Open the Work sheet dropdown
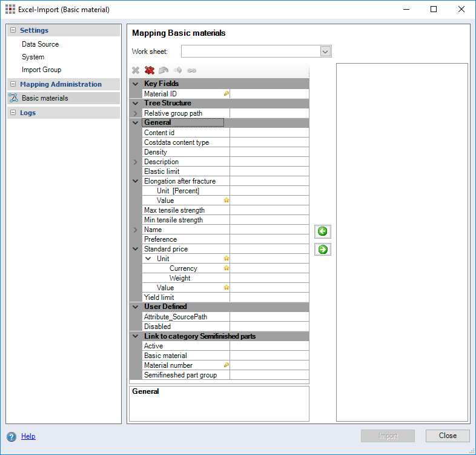The width and height of the screenshot is (476, 455). 325,51
